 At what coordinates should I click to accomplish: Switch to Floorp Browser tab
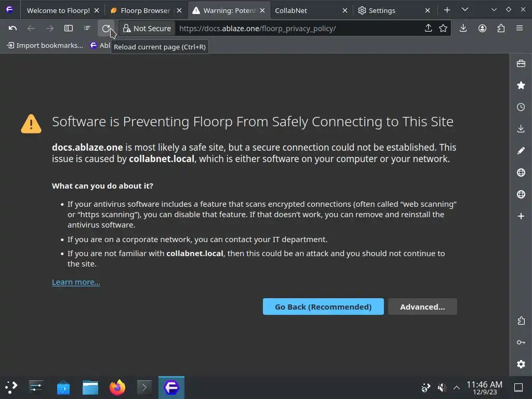(145, 10)
